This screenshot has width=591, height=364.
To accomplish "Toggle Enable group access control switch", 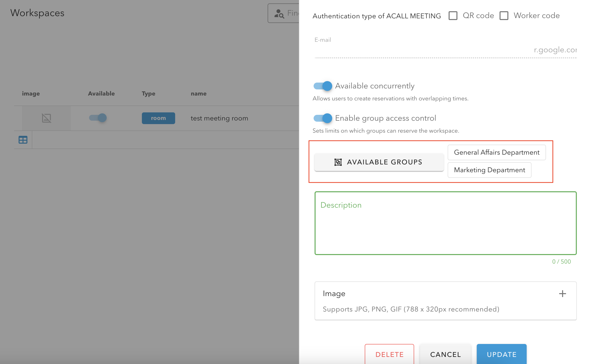I will tap(323, 118).
